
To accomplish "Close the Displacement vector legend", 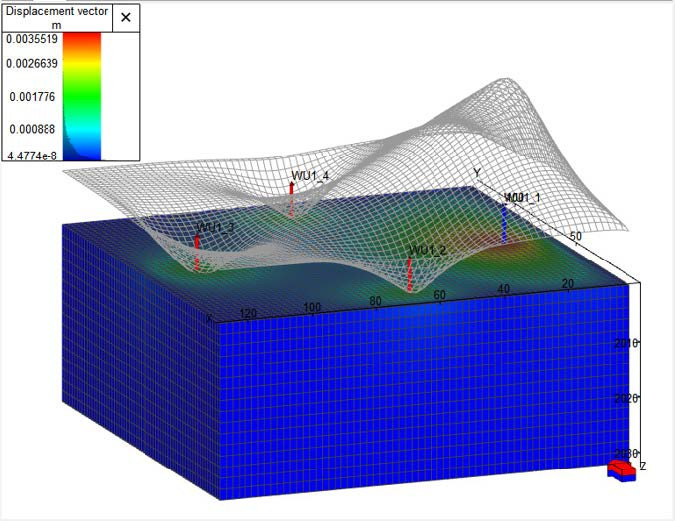I will (x=125, y=17).
